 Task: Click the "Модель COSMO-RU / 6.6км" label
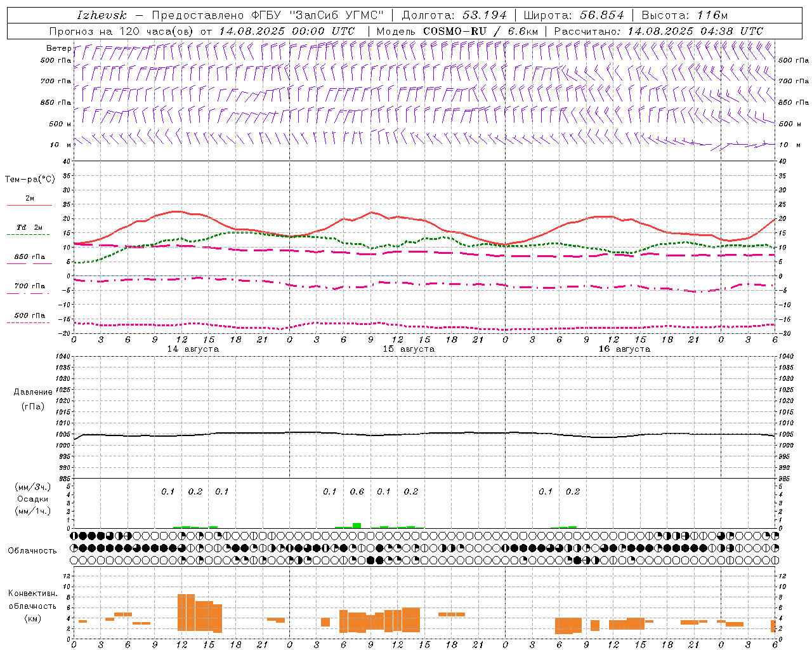(457, 31)
